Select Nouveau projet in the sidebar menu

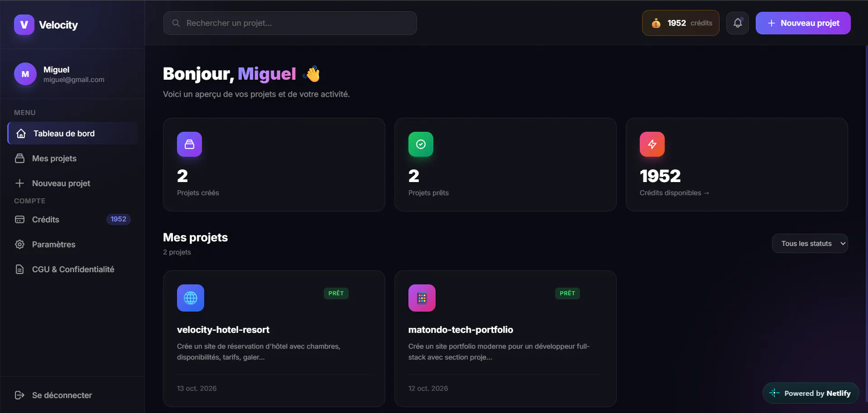pyautogui.click(x=72, y=183)
